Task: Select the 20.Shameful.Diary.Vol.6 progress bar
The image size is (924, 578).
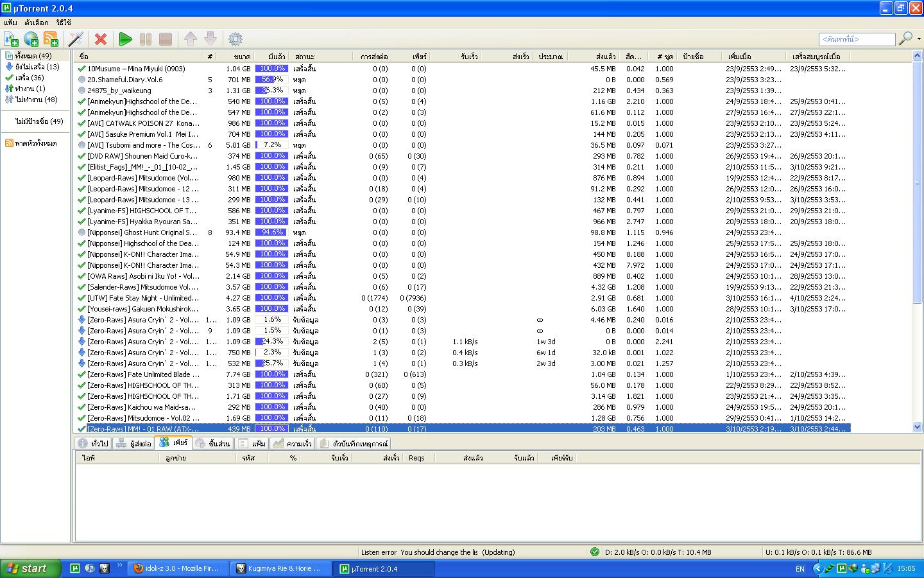Action: (271, 80)
